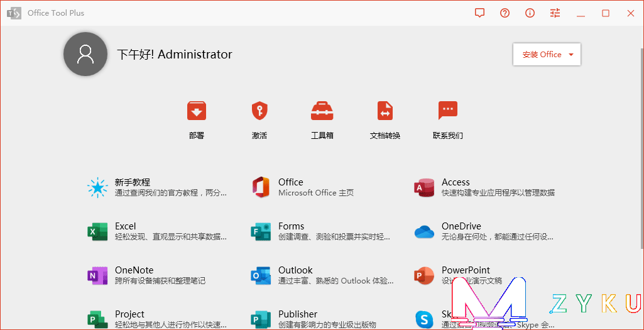Image resolution: width=644 pixels, height=330 pixels.
Task: Open the about info icon
Action: [x=530, y=13]
